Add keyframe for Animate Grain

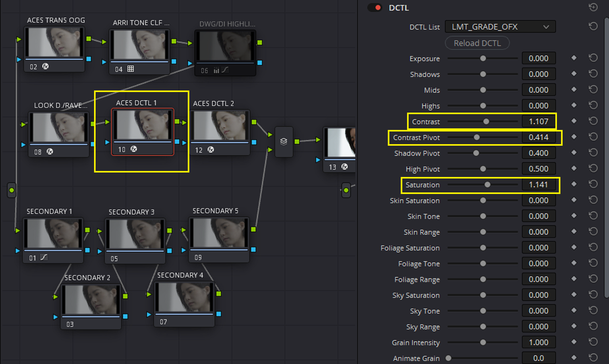(574, 358)
